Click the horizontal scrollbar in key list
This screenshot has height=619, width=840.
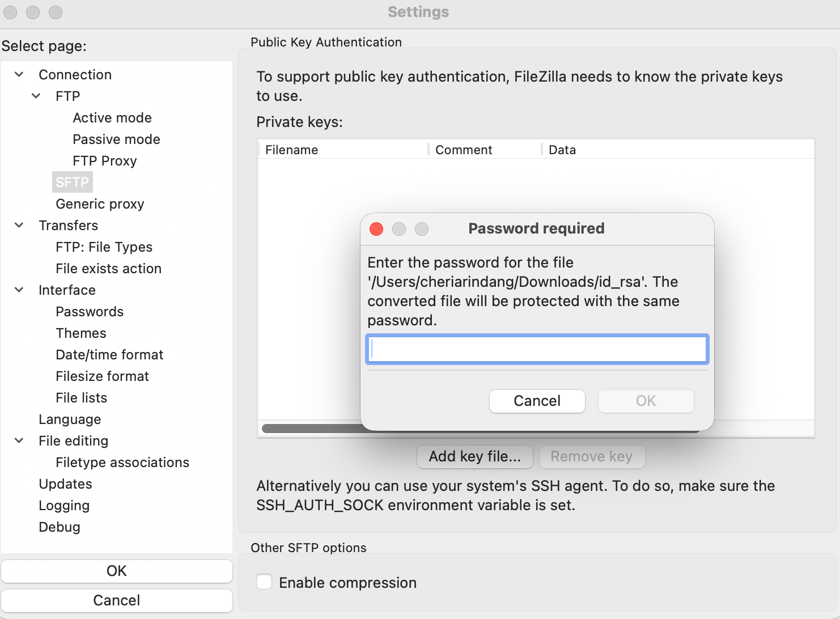click(x=311, y=429)
